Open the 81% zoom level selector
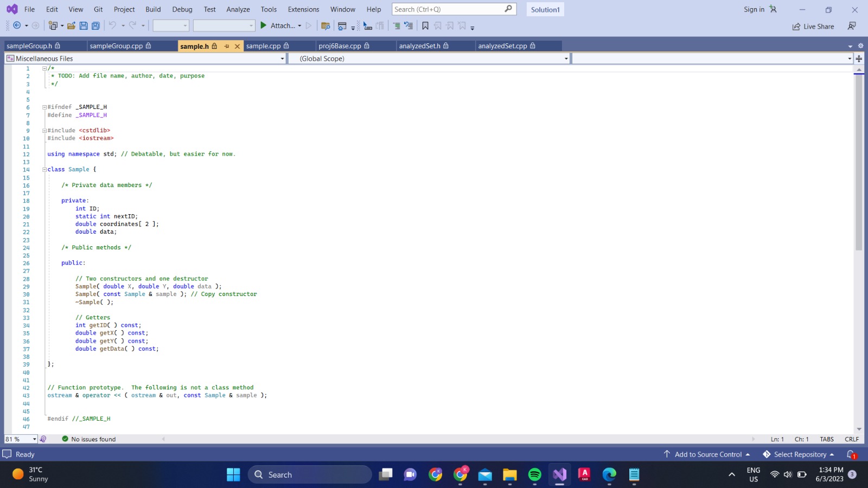The width and height of the screenshot is (868, 488). 20,439
